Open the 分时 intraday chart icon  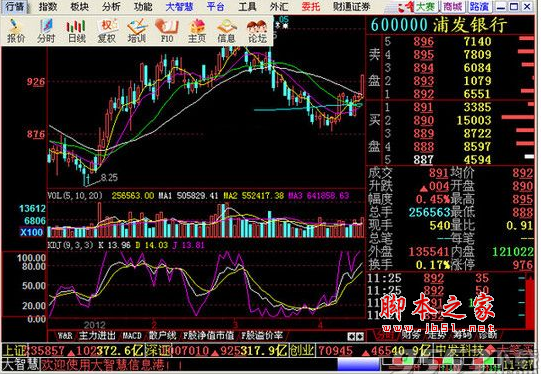click(46, 31)
